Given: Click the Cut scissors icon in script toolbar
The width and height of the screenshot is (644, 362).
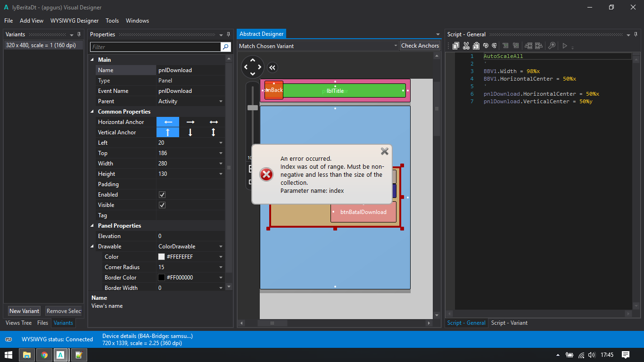Looking at the screenshot, I should pyautogui.click(x=466, y=46).
